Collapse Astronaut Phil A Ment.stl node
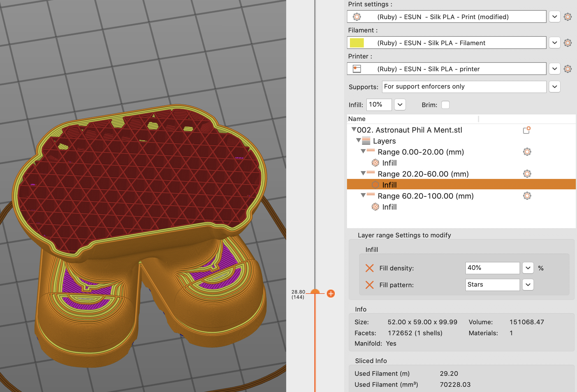Image resolution: width=577 pixels, height=392 pixels. pyautogui.click(x=353, y=129)
